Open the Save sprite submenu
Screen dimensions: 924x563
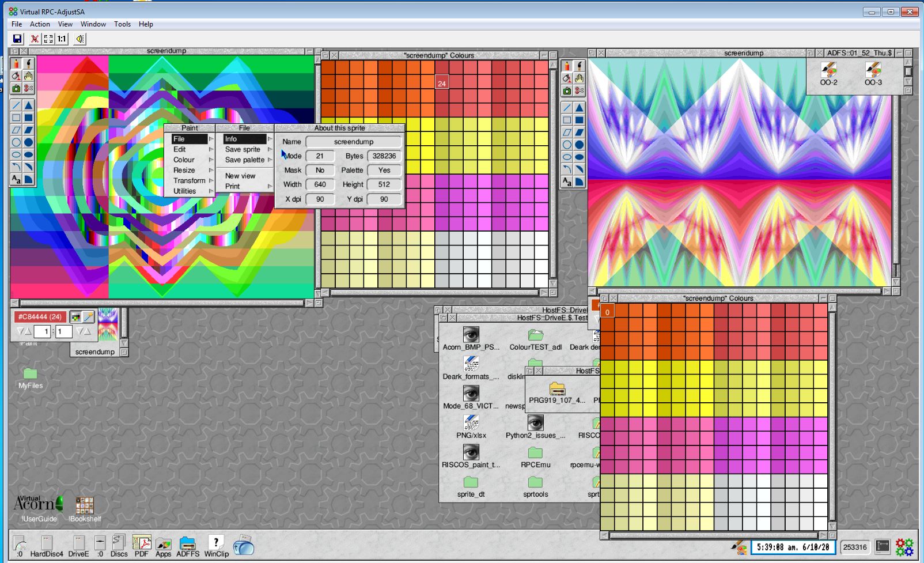pos(248,149)
